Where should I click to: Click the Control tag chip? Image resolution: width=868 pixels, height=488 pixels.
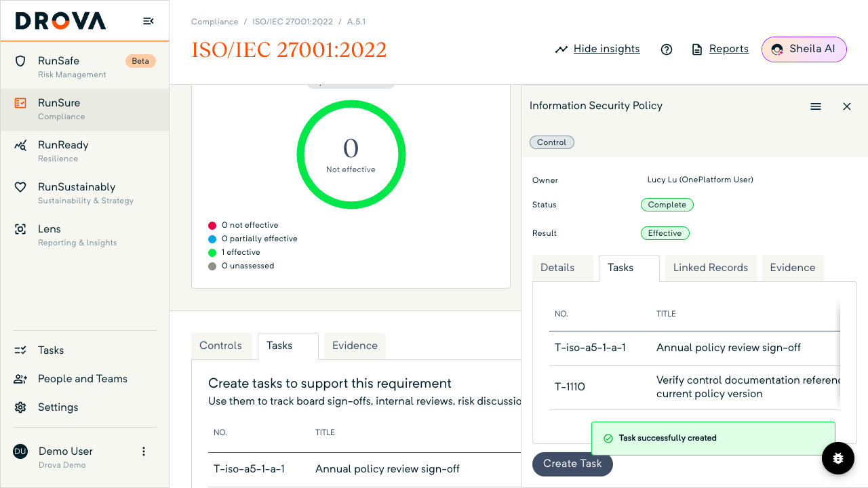click(552, 142)
